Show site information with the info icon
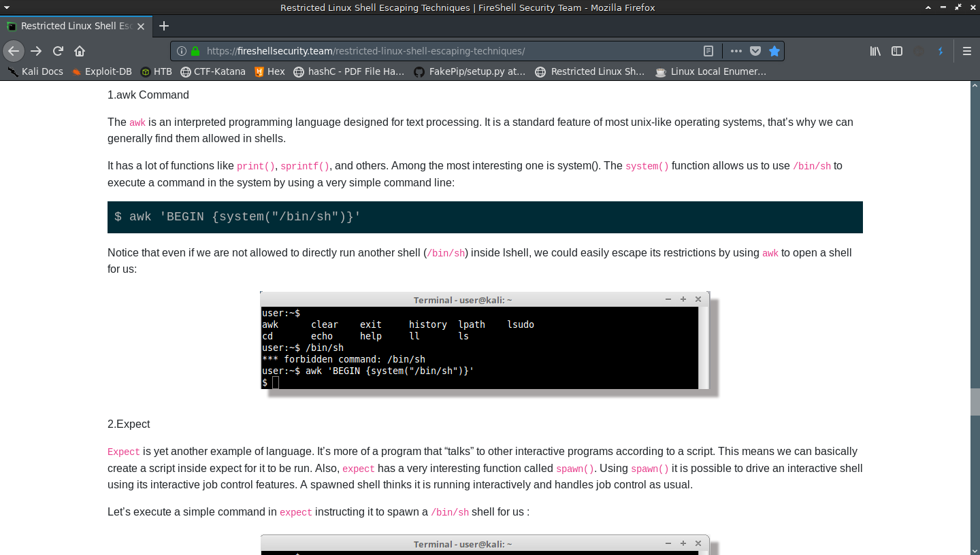The image size is (980, 555). pyautogui.click(x=182, y=51)
